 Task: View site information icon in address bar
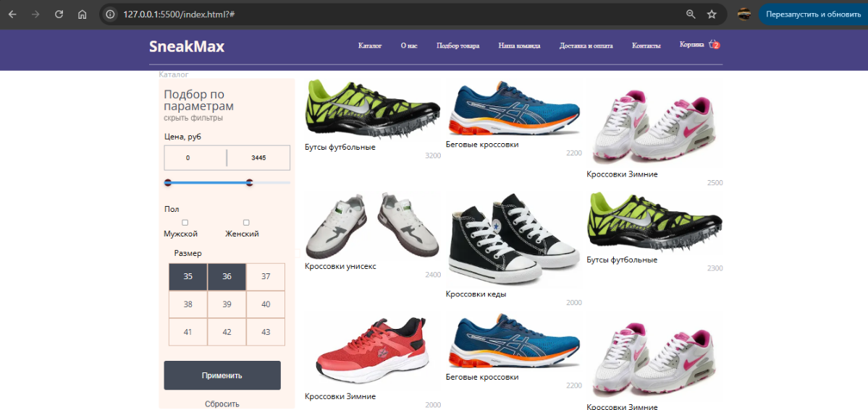pos(110,14)
